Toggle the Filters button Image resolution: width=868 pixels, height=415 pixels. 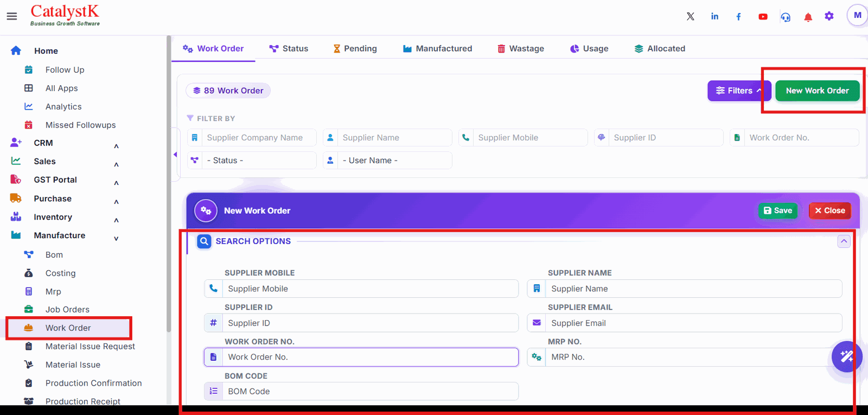739,91
